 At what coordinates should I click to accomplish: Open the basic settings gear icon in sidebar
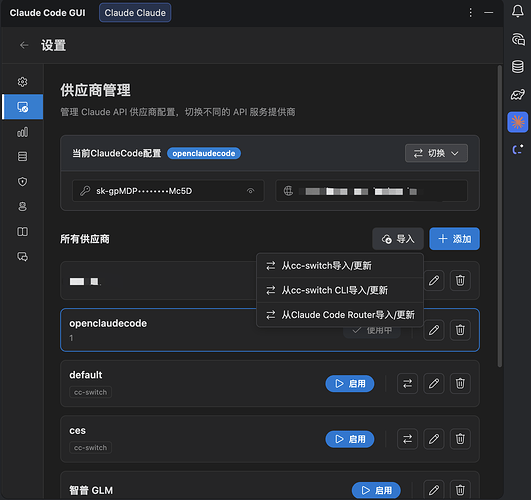pos(22,82)
